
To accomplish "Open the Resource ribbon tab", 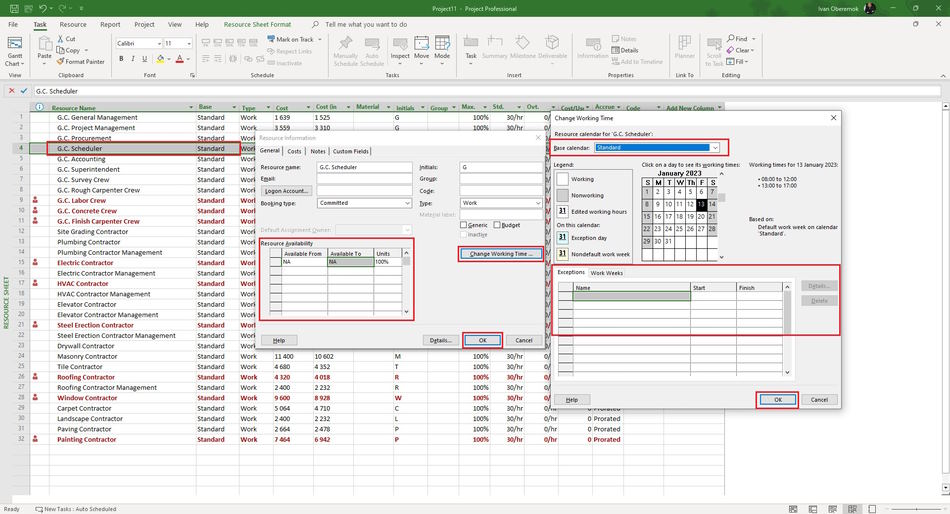I will (73, 24).
